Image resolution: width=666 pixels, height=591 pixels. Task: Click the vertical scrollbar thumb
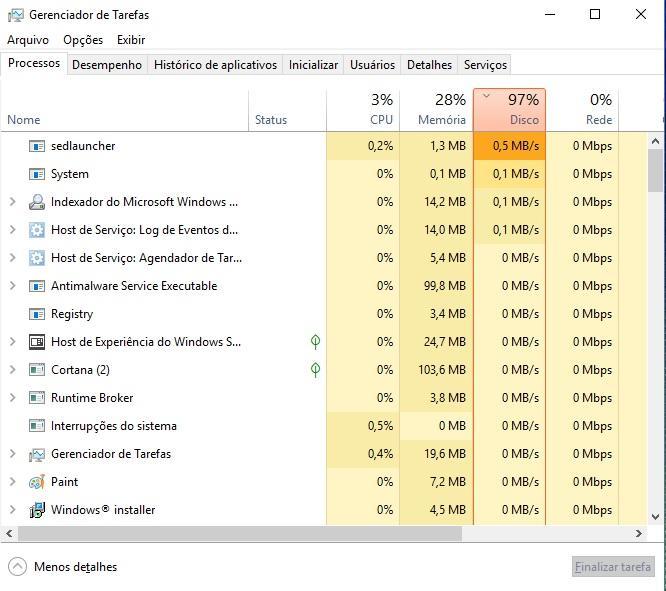[x=655, y=170]
